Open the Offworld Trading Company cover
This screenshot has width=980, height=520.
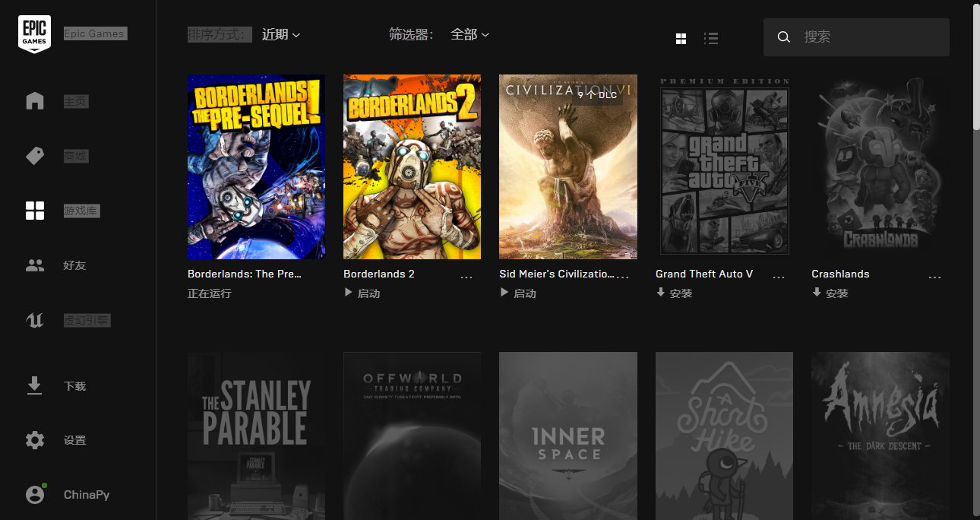412,436
